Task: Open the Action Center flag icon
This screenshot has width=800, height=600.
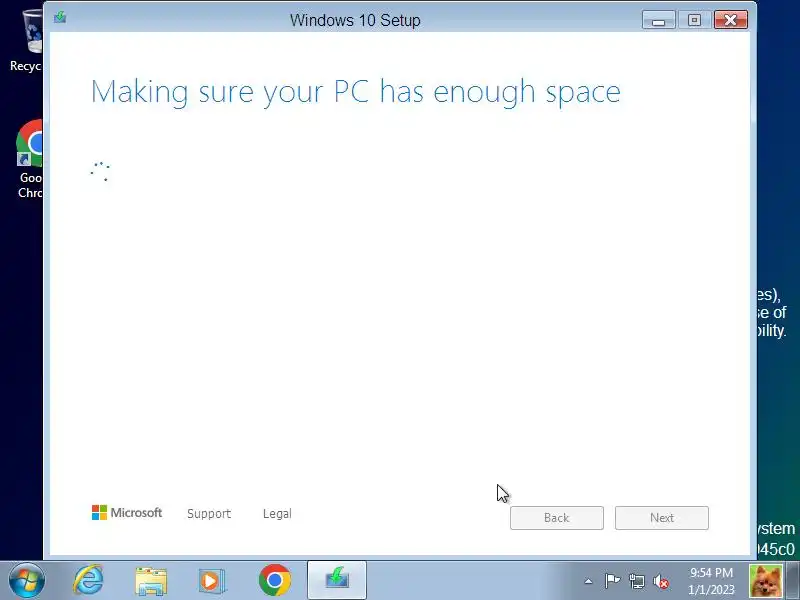Action: 612,581
